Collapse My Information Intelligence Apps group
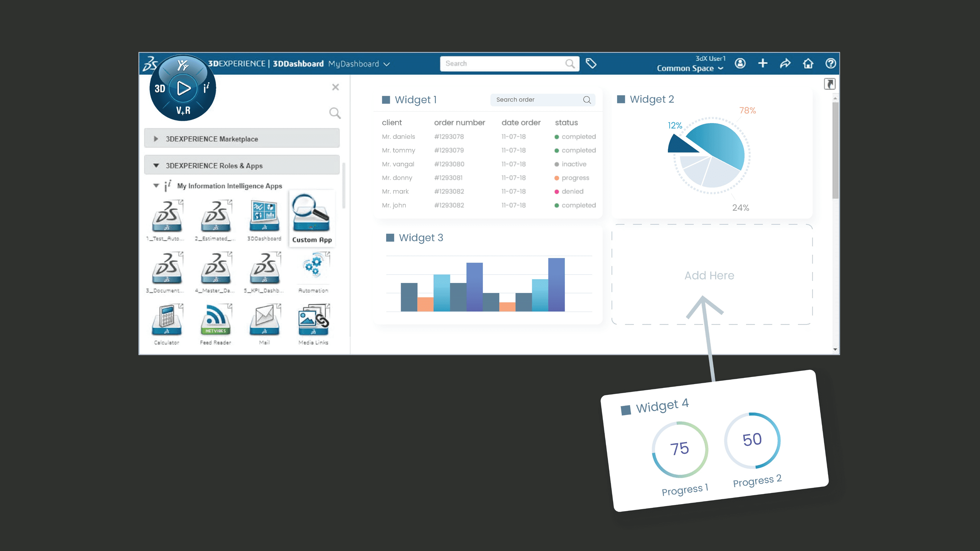The width and height of the screenshot is (980, 551). 156,186
